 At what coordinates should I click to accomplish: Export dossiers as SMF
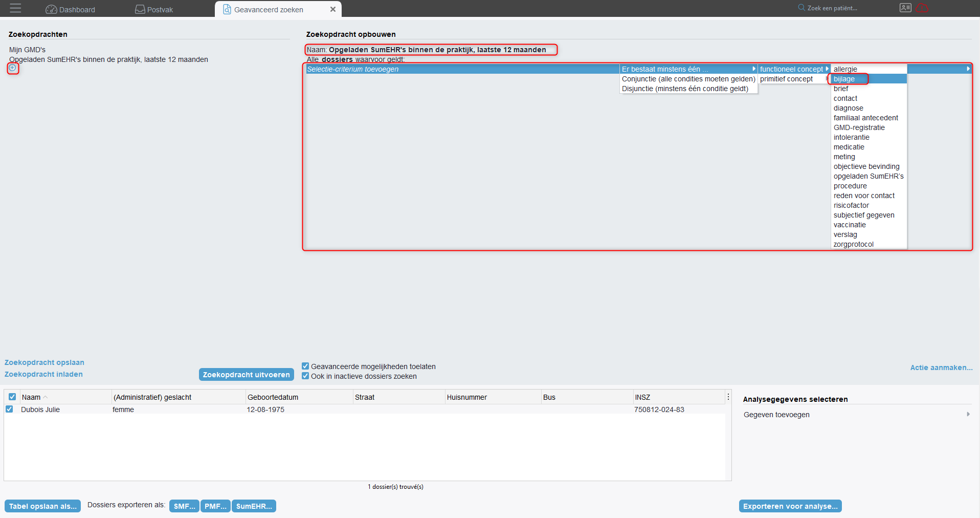click(184, 506)
